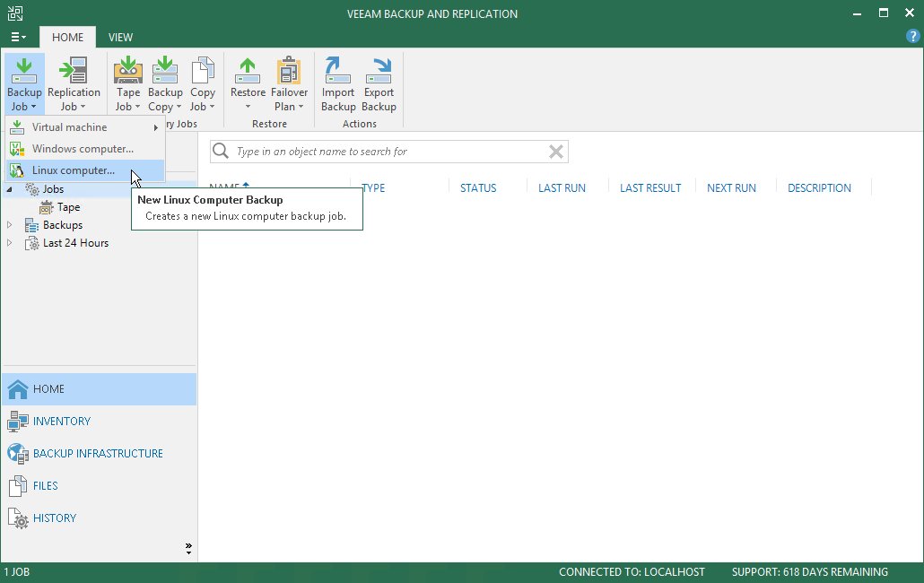Sort by the LAST RESULT column
Viewport: 924px width, 583px height.
point(650,187)
